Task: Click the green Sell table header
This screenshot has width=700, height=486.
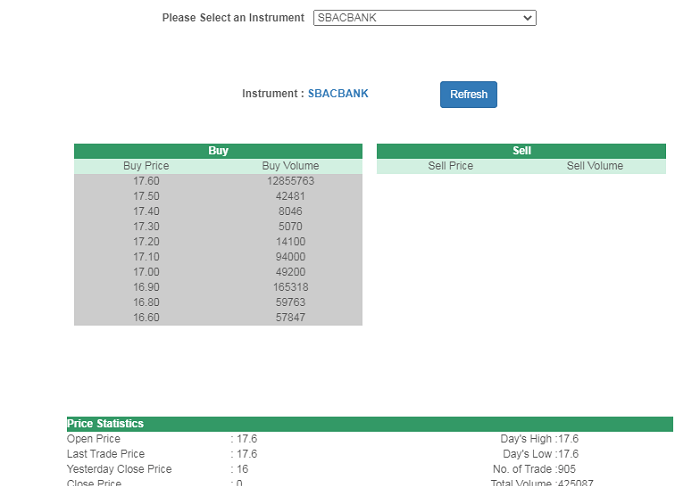Action: 521,151
